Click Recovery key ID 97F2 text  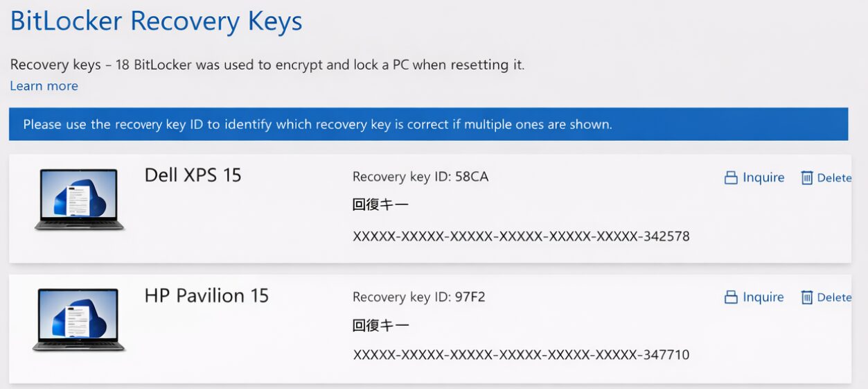(418, 297)
